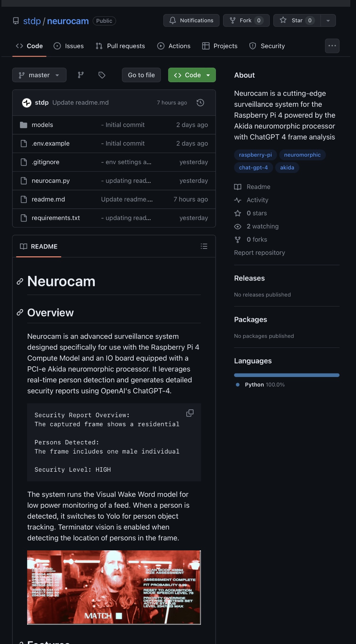Open the 2 watching watchers list
Viewport: 356px width, 644px height.
[262, 226]
